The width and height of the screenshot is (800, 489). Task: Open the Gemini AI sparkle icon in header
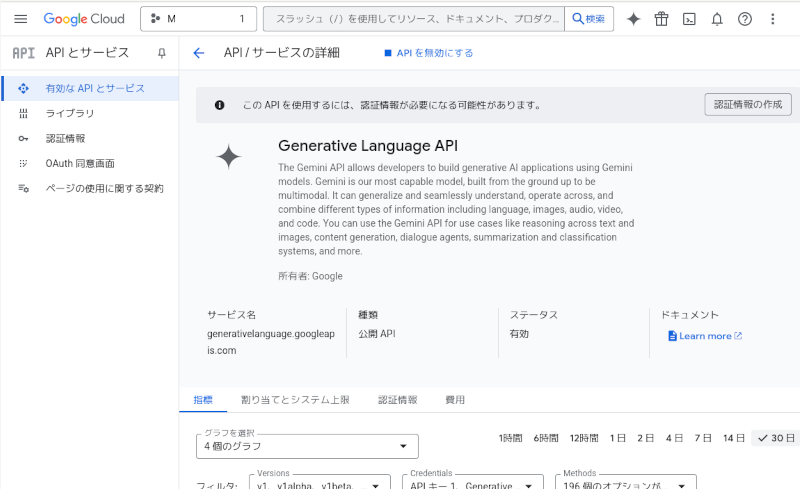pyautogui.click(x=633, y=19)
